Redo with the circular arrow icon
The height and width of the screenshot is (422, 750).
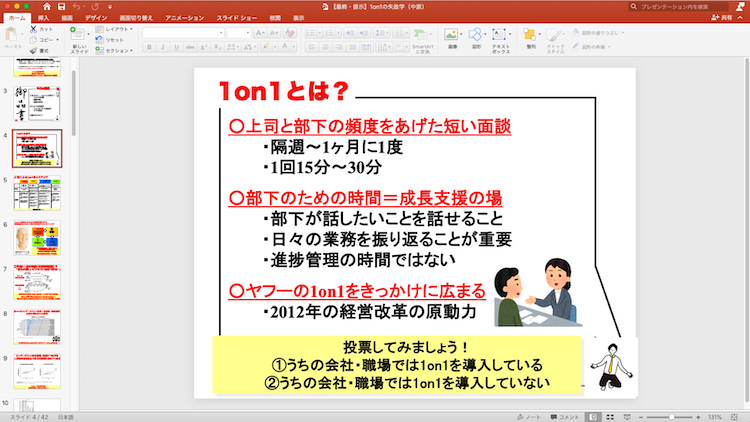[95, 7]
